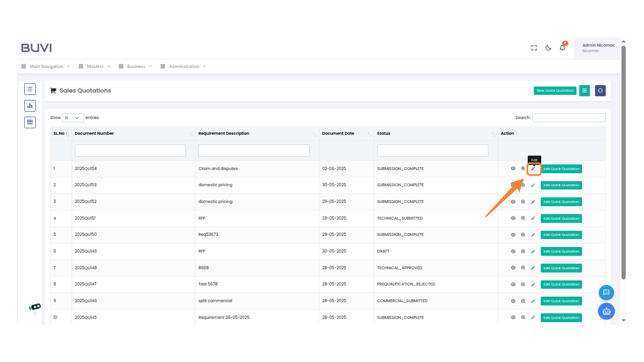Click the green plus-square button beside New Quick Quotation

point(584,90)
